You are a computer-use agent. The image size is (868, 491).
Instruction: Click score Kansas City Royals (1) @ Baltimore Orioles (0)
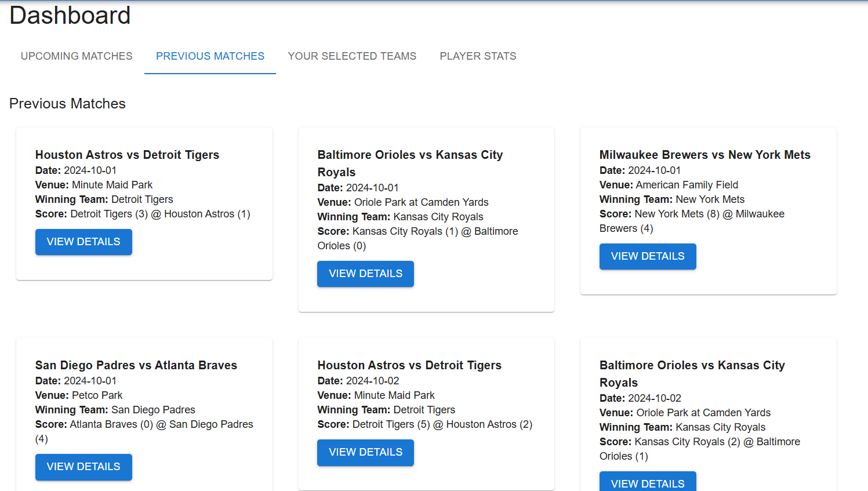click(417, 238)
